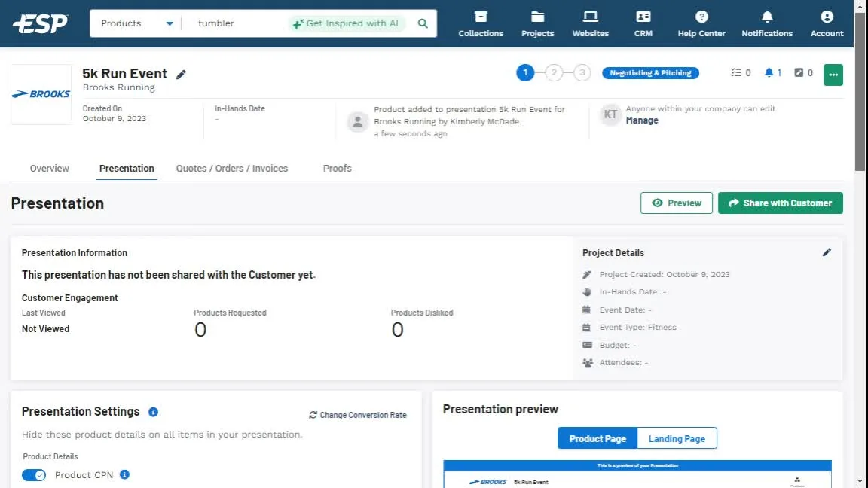The height and width of the screenshot is (488, 868).
Task: Click the Negotiating & Pitching status badge
Action: coord(650,72)
